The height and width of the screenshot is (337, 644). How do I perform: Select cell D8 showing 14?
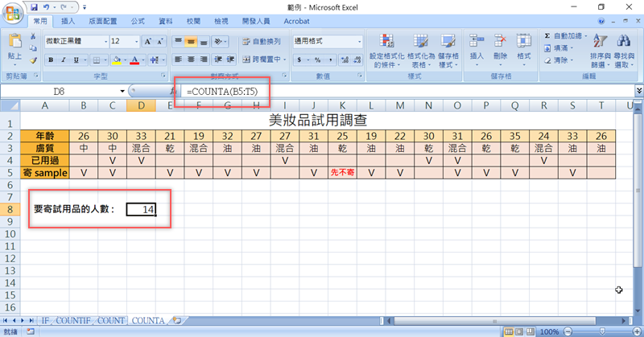tap(142, 209)
